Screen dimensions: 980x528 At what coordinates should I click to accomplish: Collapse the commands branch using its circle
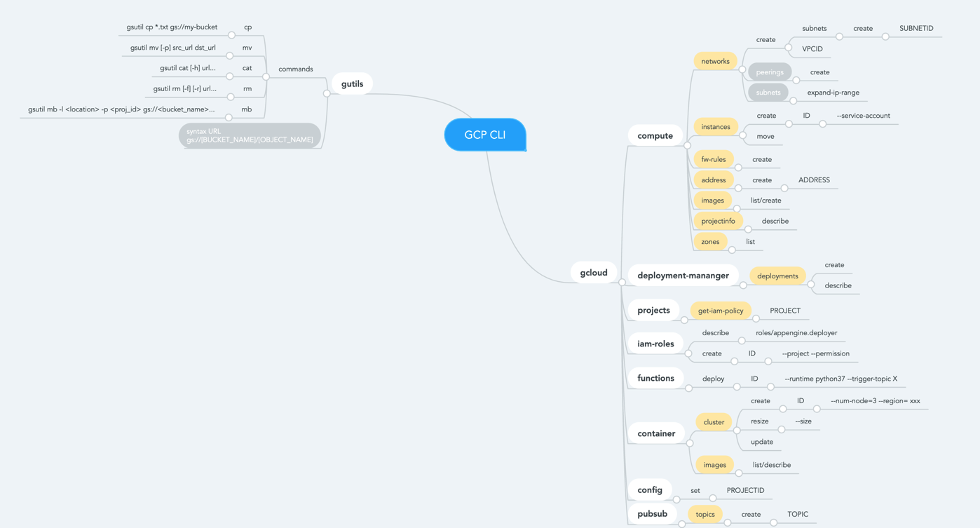[x=266, y=77]
